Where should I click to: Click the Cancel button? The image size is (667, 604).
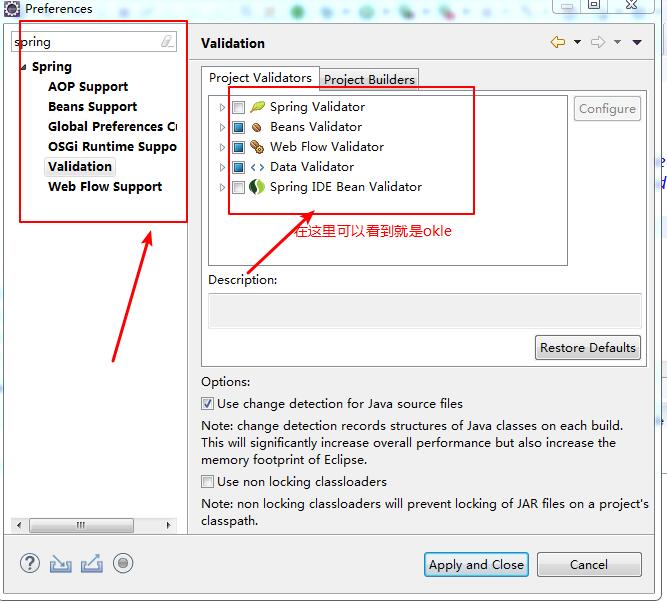tap(589, 565)
